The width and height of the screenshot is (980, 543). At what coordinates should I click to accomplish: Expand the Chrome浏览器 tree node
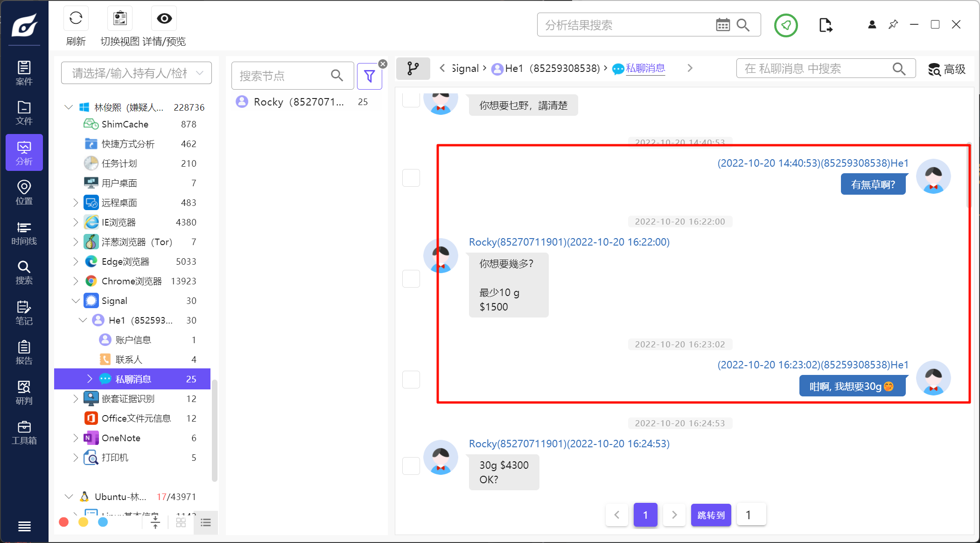coord(76,281)
